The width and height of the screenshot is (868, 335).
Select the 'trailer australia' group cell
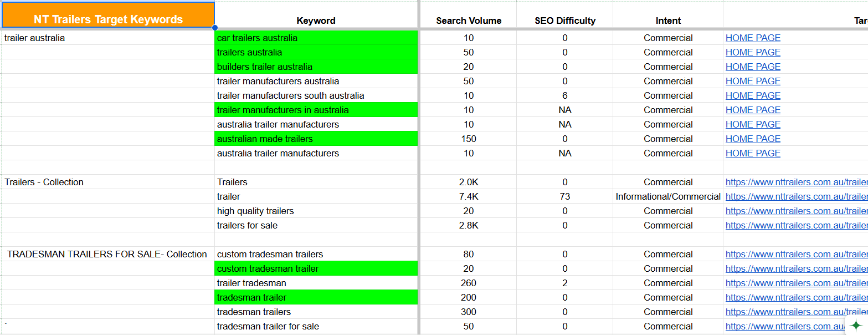click(x=108, y=38)
